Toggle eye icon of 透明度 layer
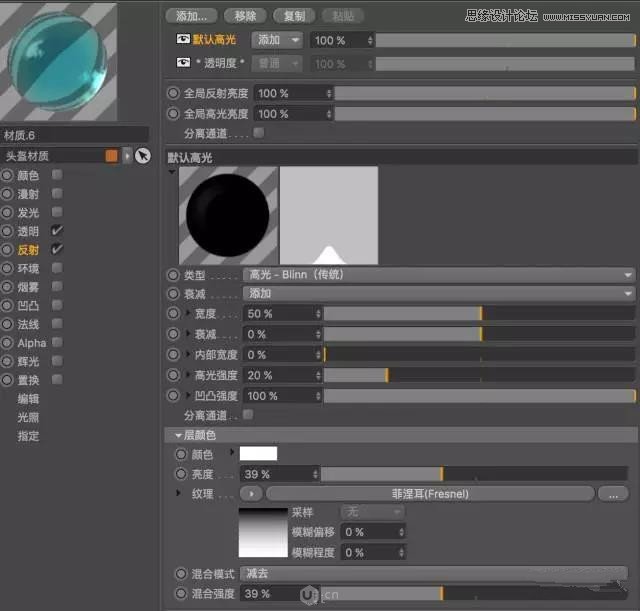 [x=183, y=62]
